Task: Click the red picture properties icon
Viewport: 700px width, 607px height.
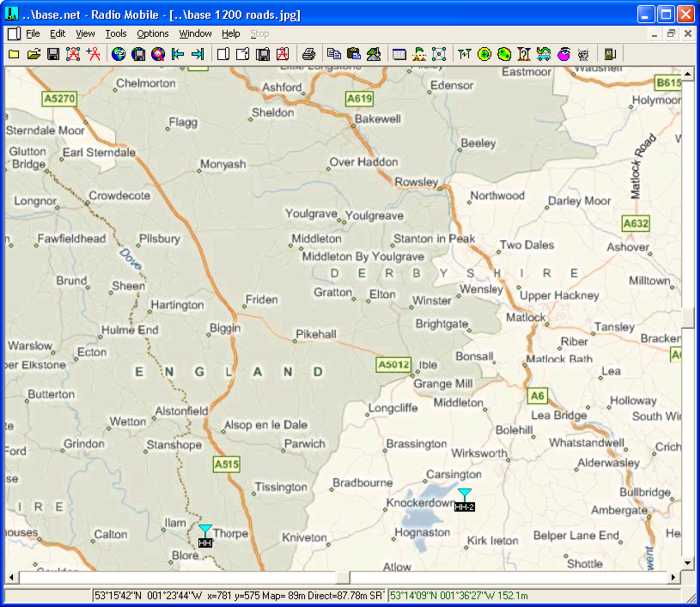Action: [282, 54]
